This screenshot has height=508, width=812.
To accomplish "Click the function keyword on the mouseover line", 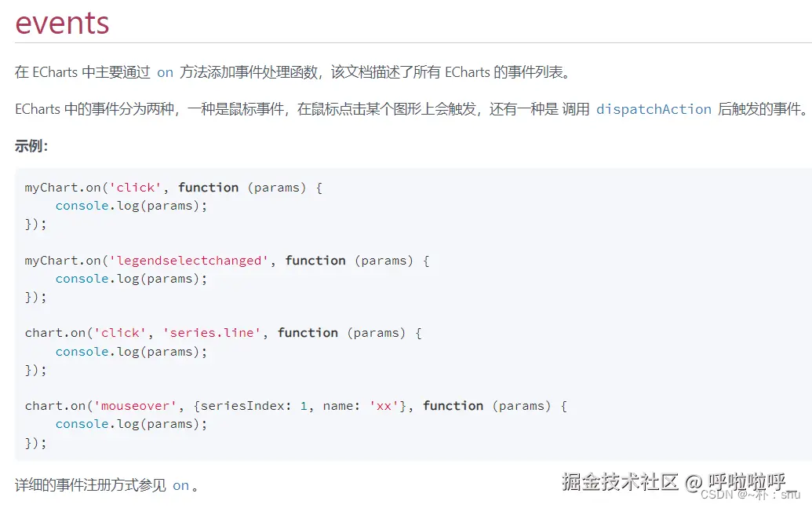I will (453, 406).
